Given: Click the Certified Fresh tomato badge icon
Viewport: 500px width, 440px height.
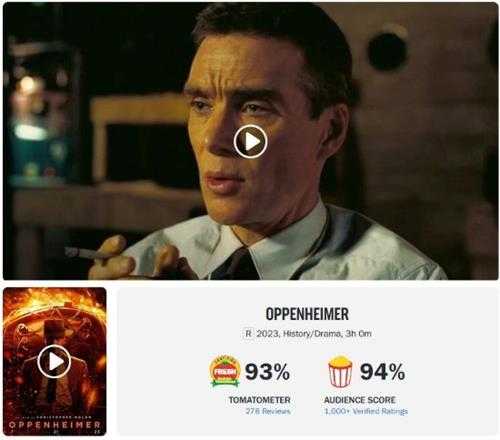Looking at the screenshot, I should pyautogui.click(x=226, y=372).
